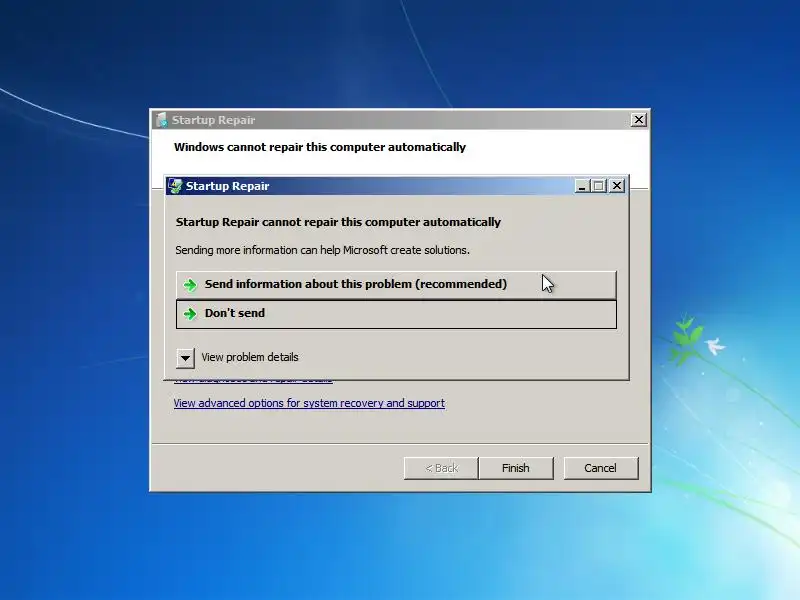800x600 pixels.
Task: Close the outer Startup Repair window
Action: click(638, 120)
